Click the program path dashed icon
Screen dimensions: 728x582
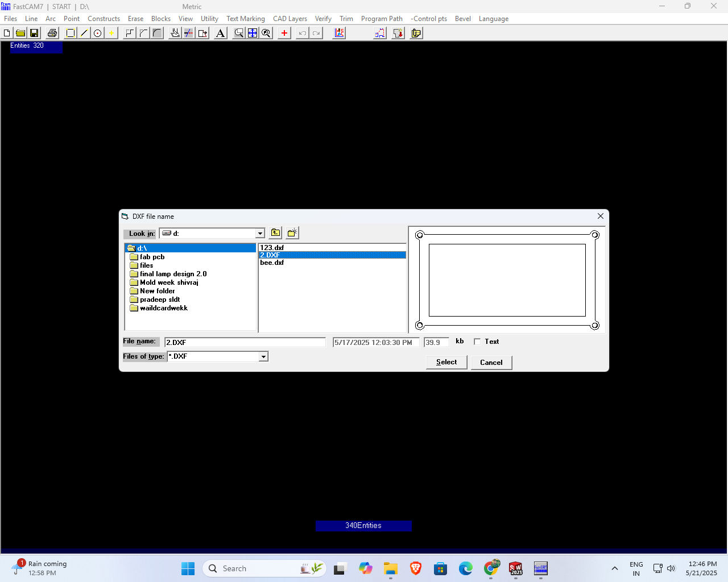[380, 33]
